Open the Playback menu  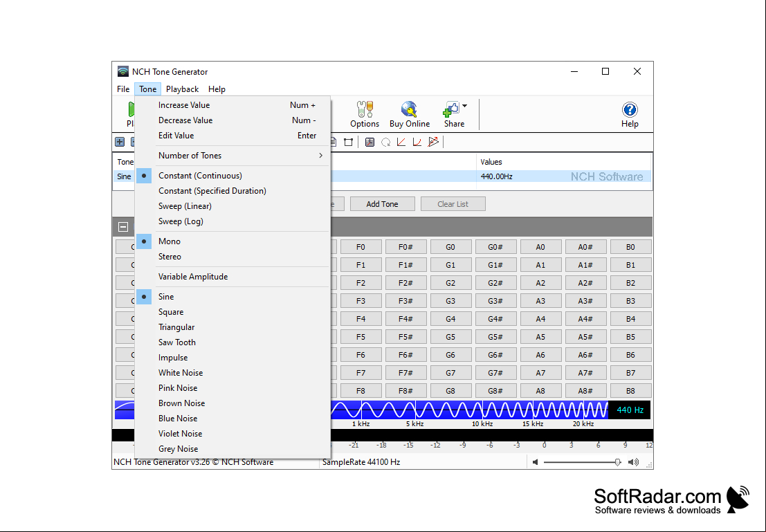click(182, 89)
